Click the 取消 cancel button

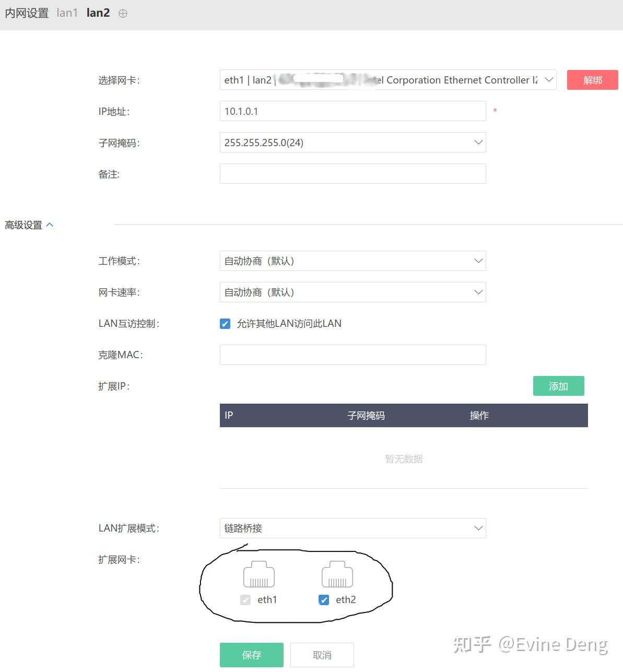click(x=322, y=655)
